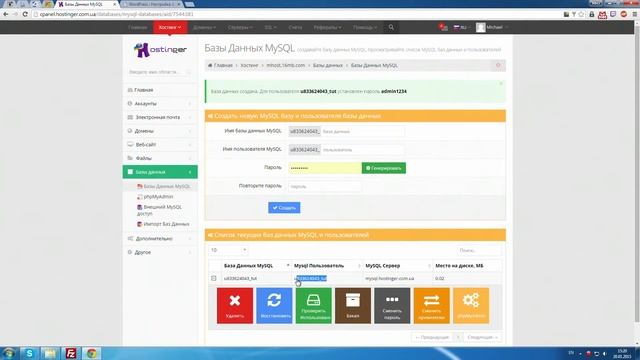
Task: Open the Рефералы dropdown in top navigation
Action: pos(327,27)
